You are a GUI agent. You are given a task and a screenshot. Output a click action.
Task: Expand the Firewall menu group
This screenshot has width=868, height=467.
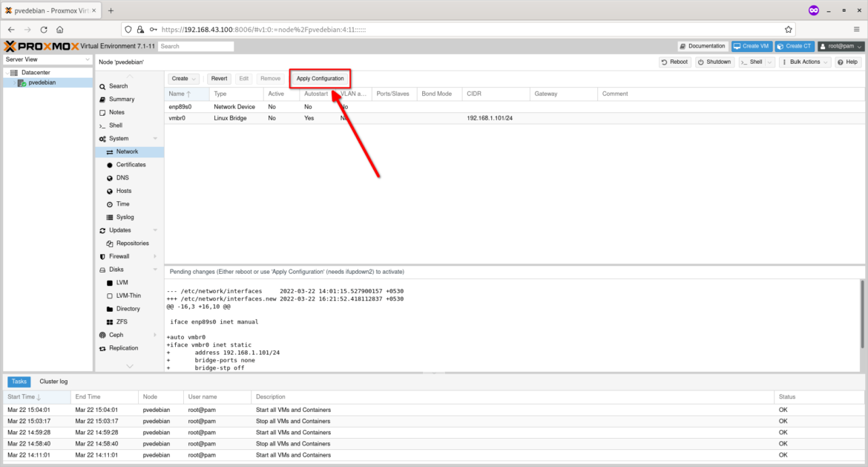tap(155, 256)
